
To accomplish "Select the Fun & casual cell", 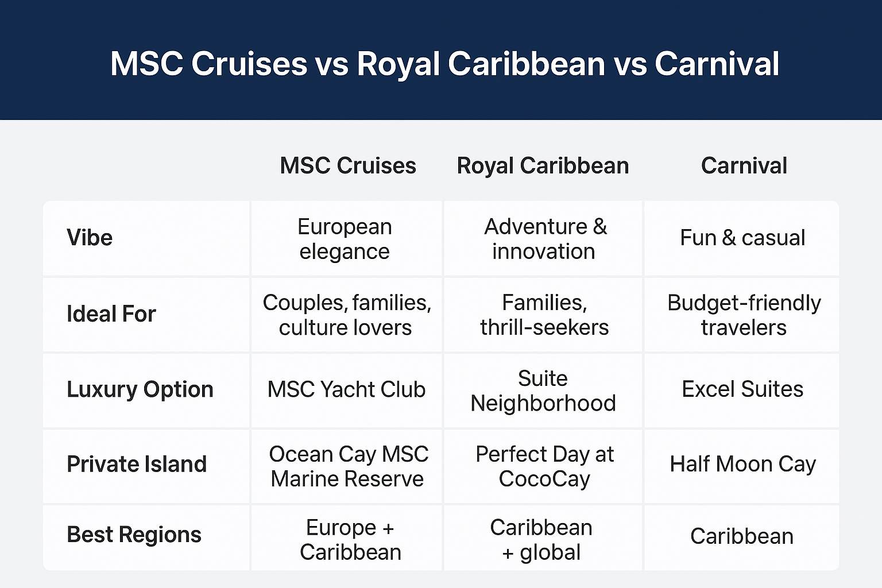I will 742,238.
